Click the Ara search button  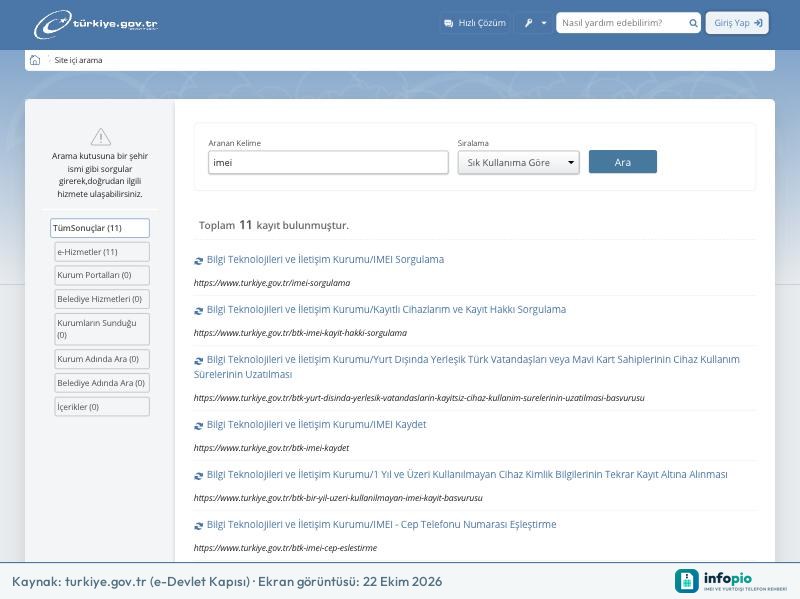click(622, 162)
